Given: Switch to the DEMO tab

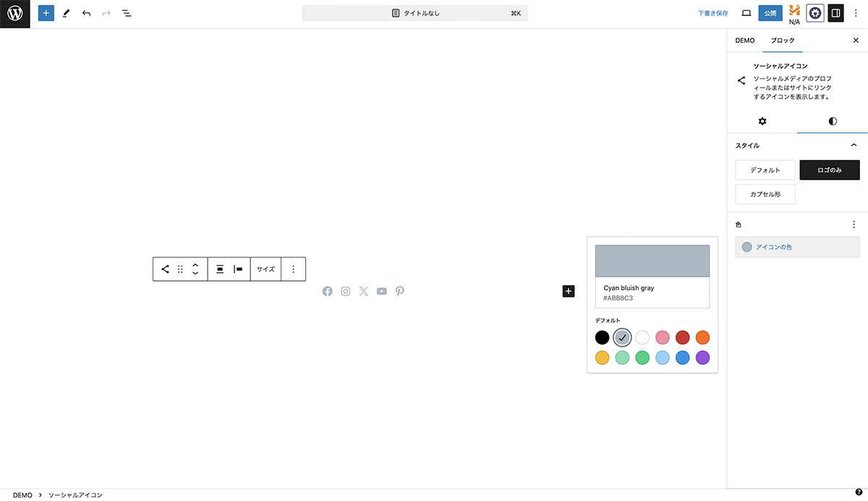Looking at the screenshot, I should 745,41.
